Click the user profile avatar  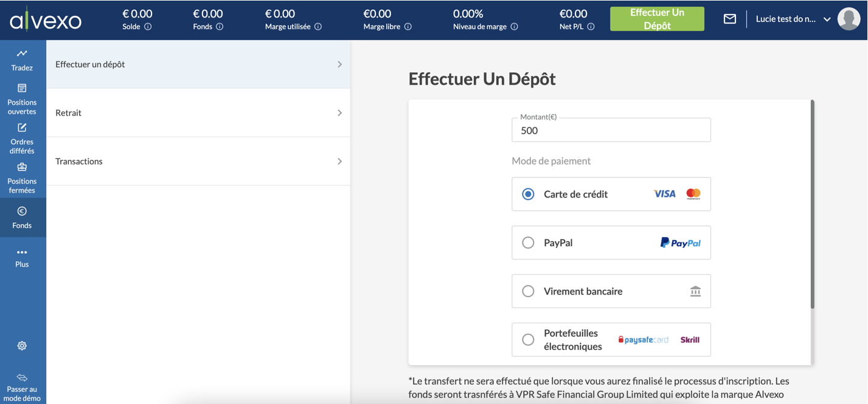coord(849,19)
